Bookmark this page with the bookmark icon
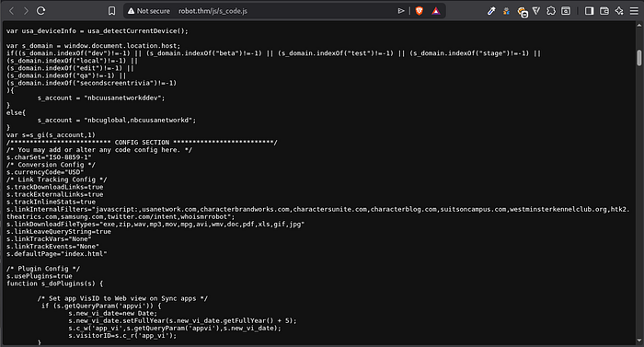The image size is (644, 347). pos(111,11)
